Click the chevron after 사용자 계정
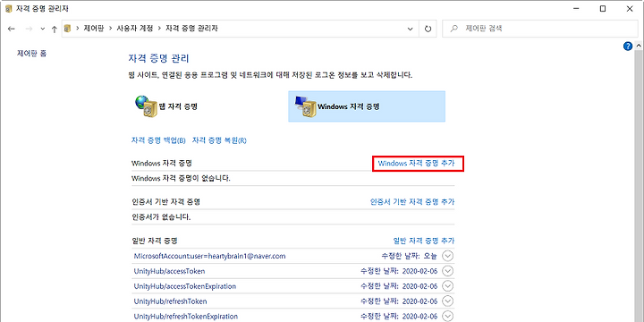Screen dimensions: 644x322 (x=159, y=29)
